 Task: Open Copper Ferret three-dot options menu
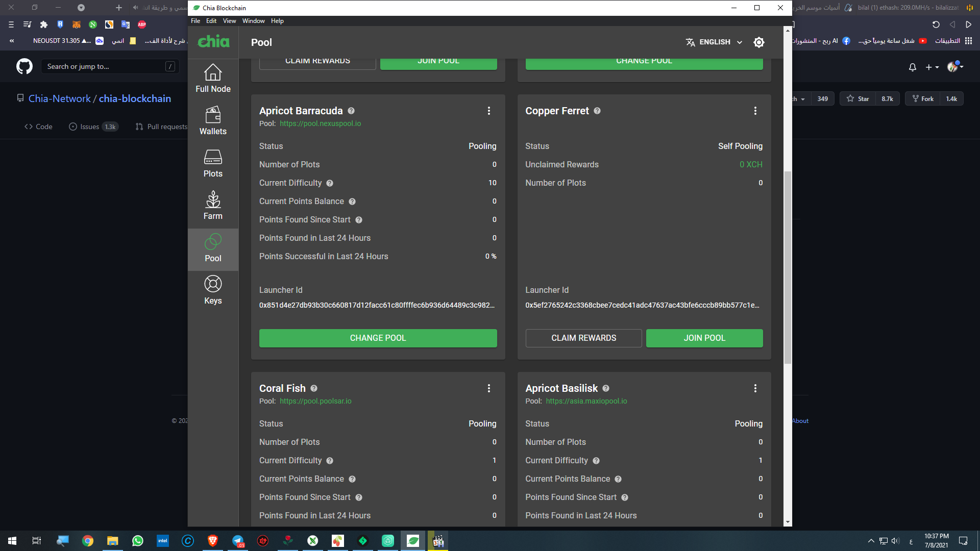pos(755,111)
